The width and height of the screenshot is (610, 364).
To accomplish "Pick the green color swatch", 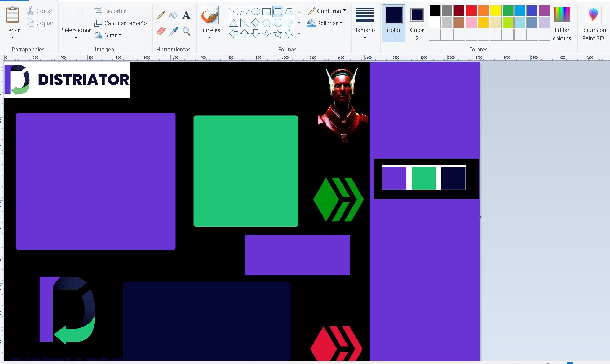I will click(508, 11).
